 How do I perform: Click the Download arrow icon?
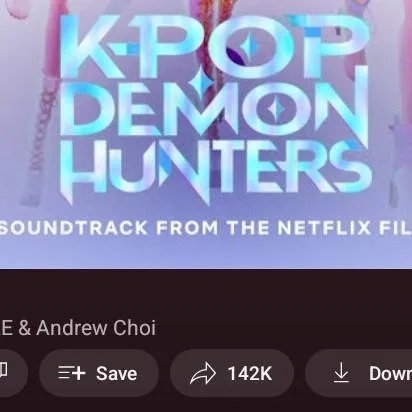(341, 373)
